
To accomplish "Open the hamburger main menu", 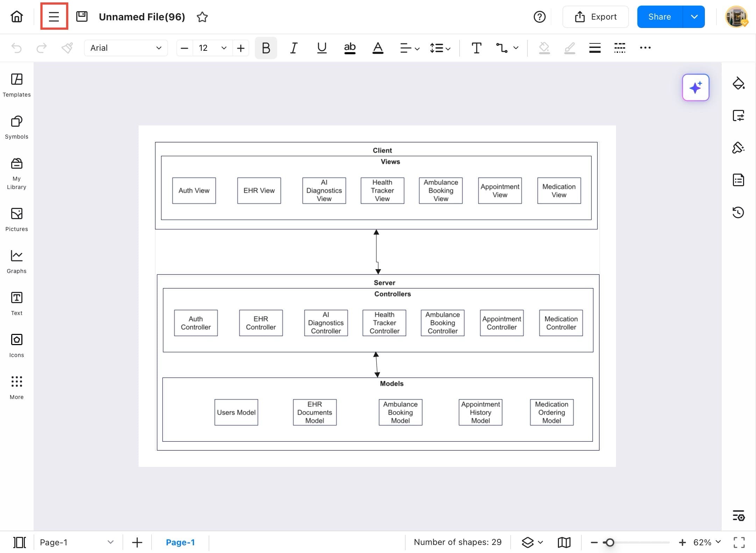I will click(54, 16).
